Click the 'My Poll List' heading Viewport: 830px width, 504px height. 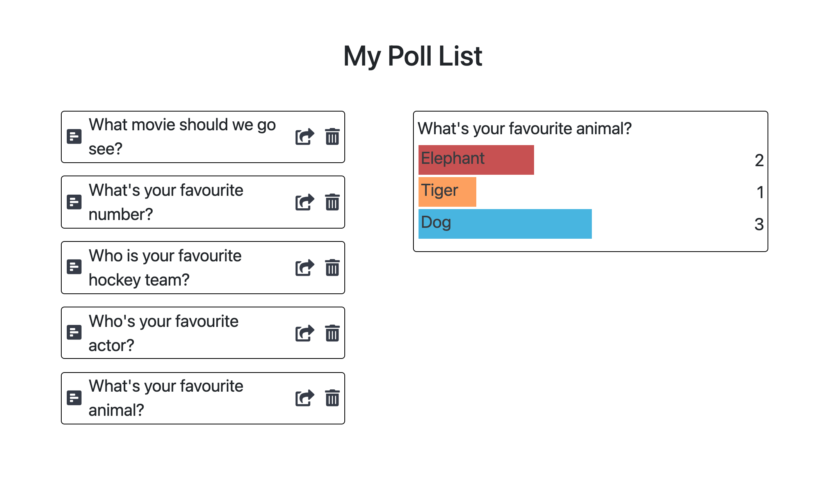pos(413,56)
